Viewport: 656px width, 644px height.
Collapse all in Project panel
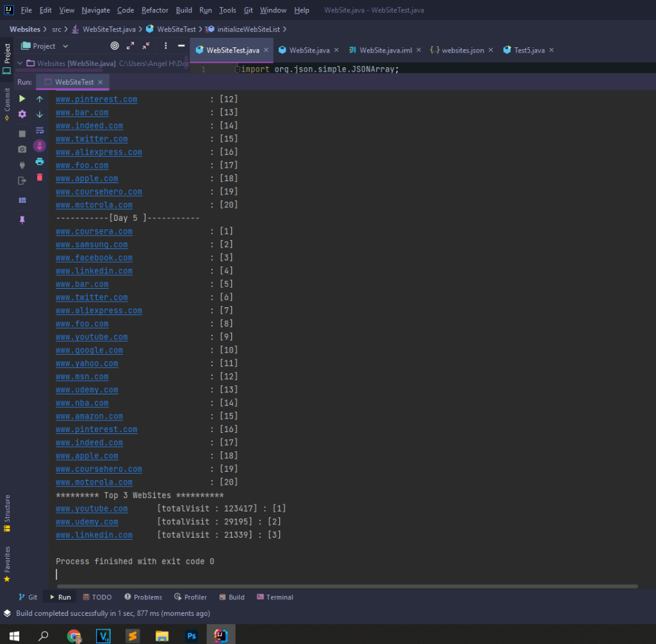(x=146, y=45)
